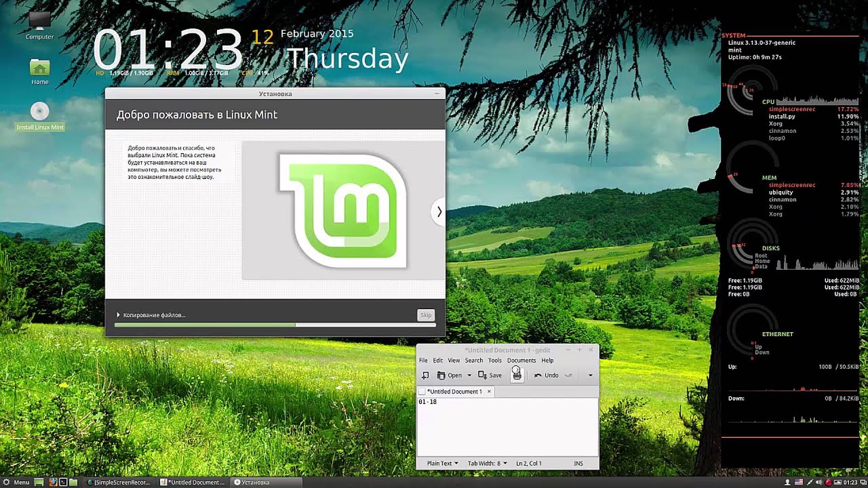
Task: Undo the last edit in gedit
Action: pyautogui.click(x=546, y=375)
